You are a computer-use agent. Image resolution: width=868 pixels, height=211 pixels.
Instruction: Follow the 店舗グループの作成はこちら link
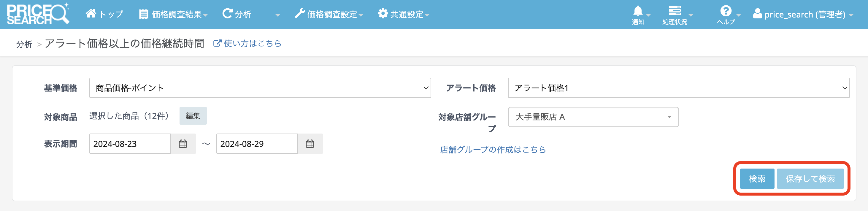point(493,150)
